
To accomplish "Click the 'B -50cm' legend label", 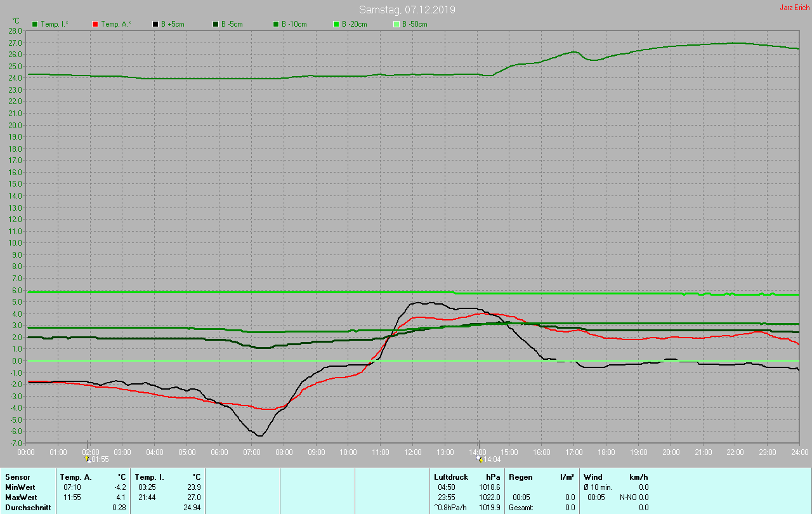I will click(415, 24).
